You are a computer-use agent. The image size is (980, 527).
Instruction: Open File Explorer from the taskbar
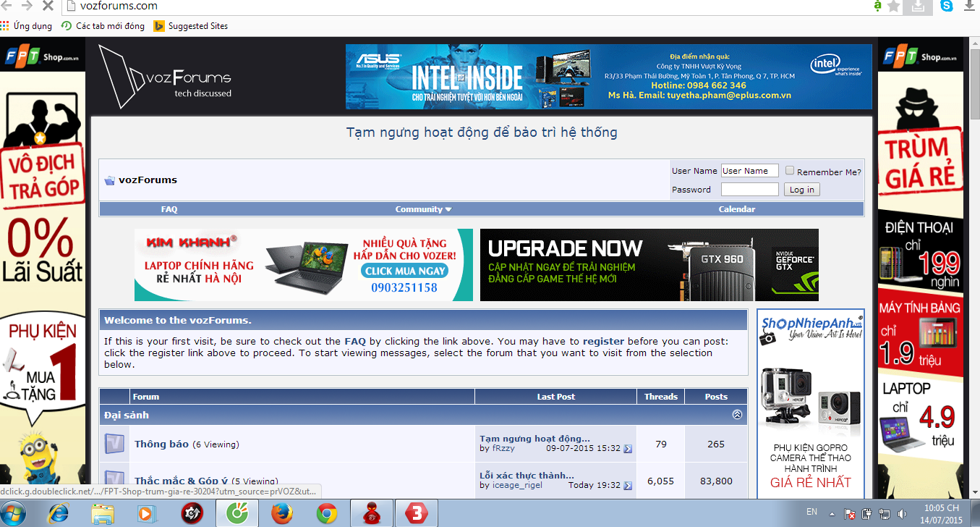[103, 513]
